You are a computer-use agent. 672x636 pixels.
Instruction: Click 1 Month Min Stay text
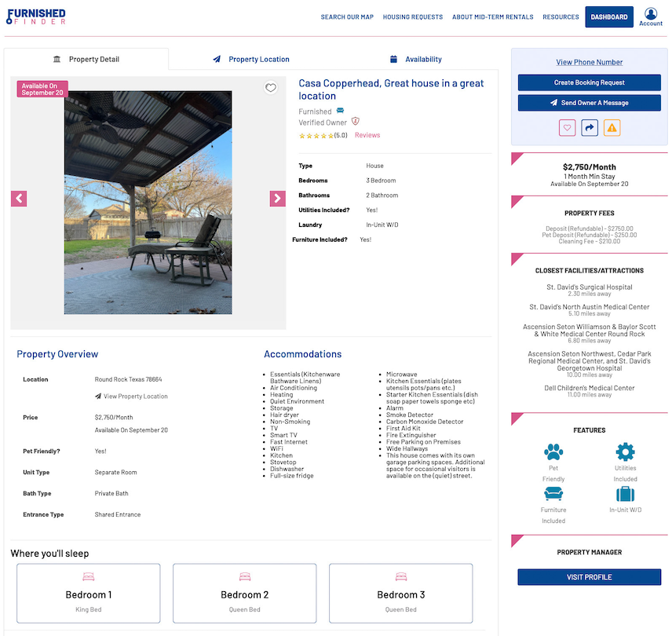point(590,177)
